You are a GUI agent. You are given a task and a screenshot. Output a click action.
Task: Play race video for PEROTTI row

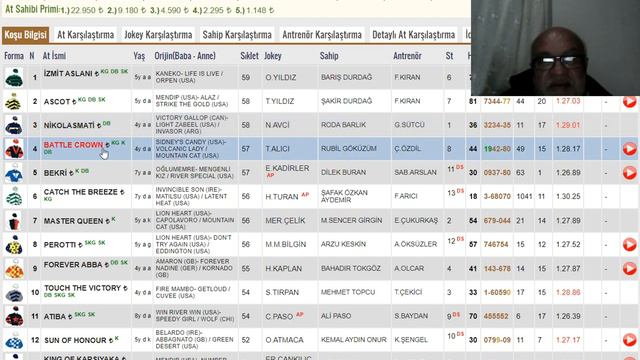click(629, 244)
